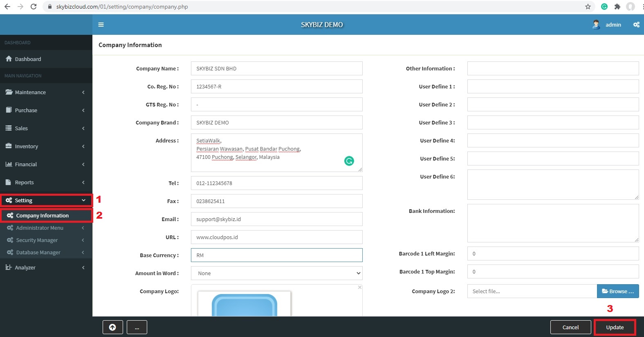This screenshot has width=644, height=337.
Task: Click the Grammarly icon in Address field
Action: [x=349, y=161]
